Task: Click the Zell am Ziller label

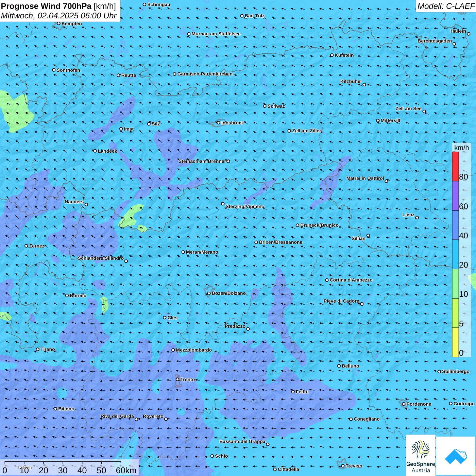Action: click(x=306, y=131)
